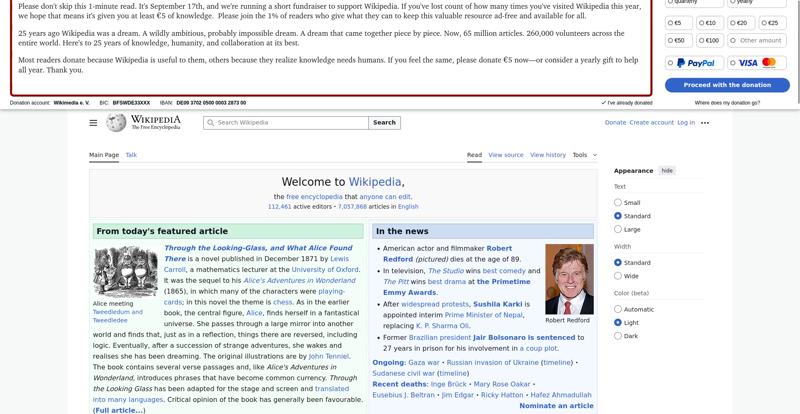800x414 pixels.
Task: Open the Ricky Hatton link
Action: 502,395
